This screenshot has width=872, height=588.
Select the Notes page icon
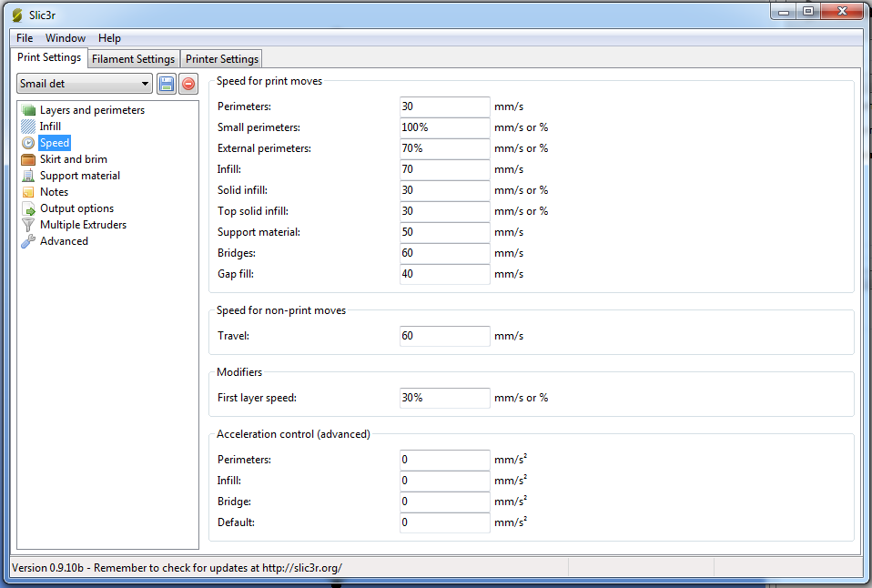tap(28, 192)
